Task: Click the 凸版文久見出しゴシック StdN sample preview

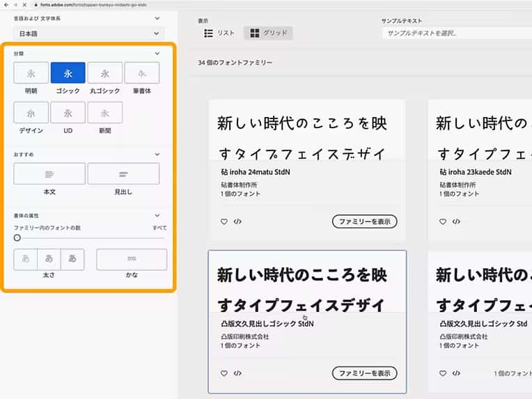Action: point(302,290)
